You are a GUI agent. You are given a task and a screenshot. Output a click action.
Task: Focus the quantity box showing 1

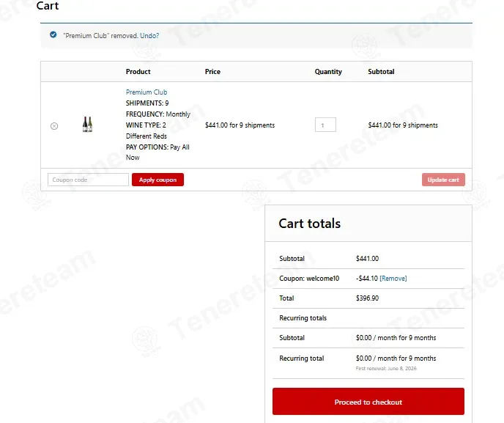click(x=325, y=125)
